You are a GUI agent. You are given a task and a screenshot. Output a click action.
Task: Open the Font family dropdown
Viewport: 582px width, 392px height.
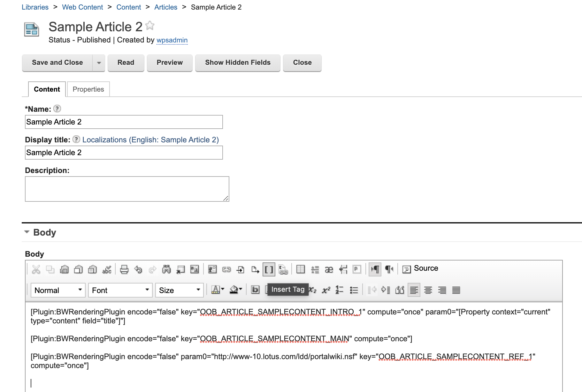[x=120, y=290]
